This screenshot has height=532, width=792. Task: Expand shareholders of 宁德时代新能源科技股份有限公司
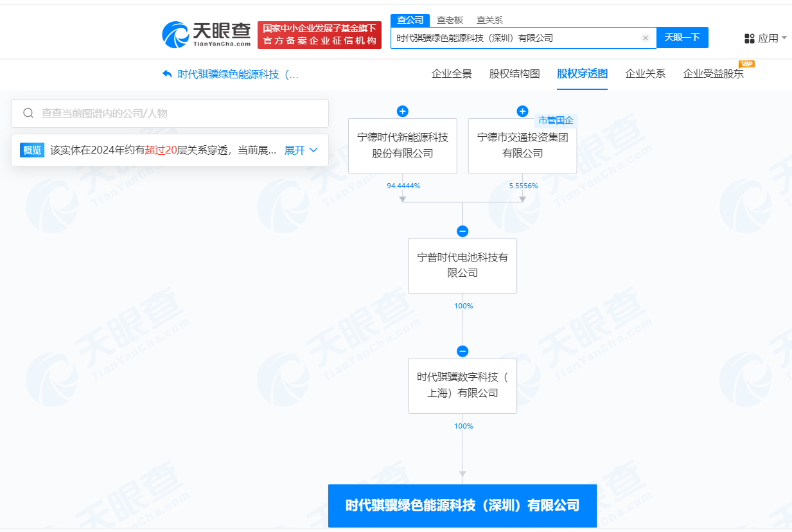pos(402,111)
